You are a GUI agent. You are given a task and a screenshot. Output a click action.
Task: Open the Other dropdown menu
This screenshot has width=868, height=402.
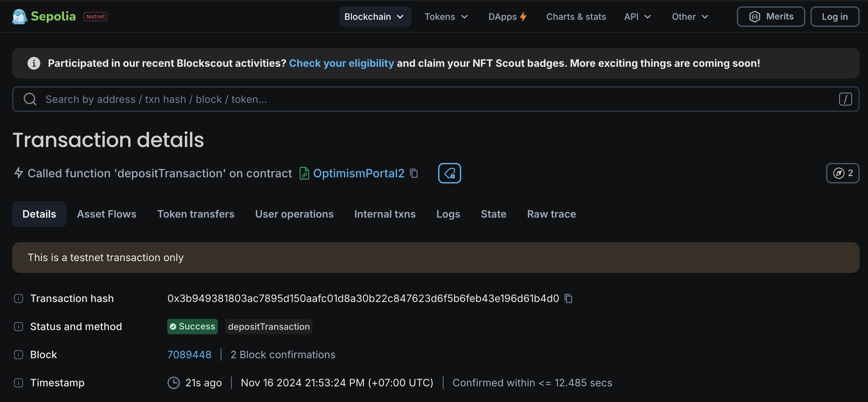tap(690, 17)
